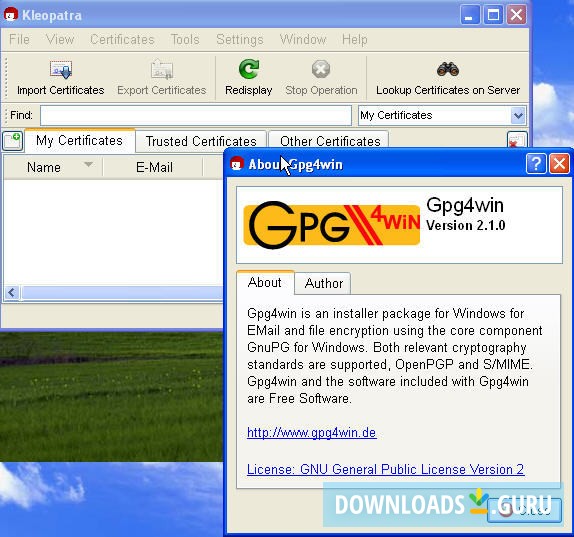The image size is (574, 537).
Task: Open the My Certificates filter dropdown
Action: click(518, 115)
